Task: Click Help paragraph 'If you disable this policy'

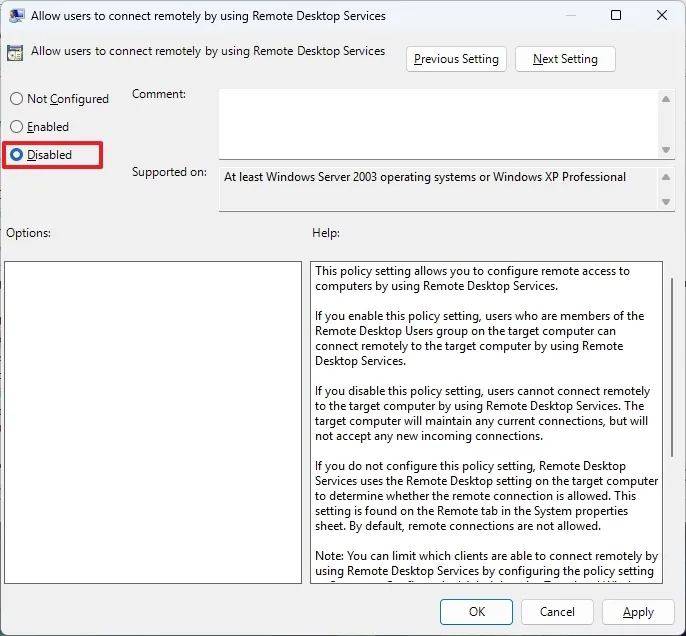Action: click(482, 413)
